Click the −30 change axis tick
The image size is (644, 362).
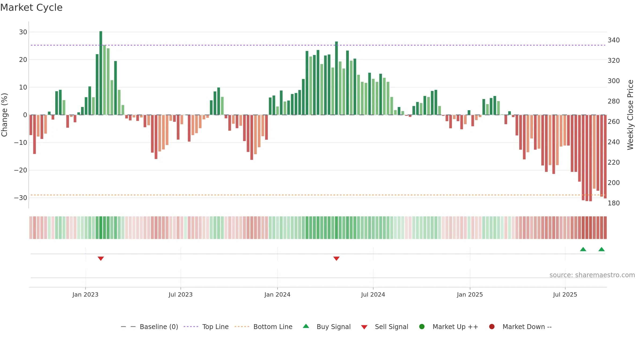click(x=21, y=198)
